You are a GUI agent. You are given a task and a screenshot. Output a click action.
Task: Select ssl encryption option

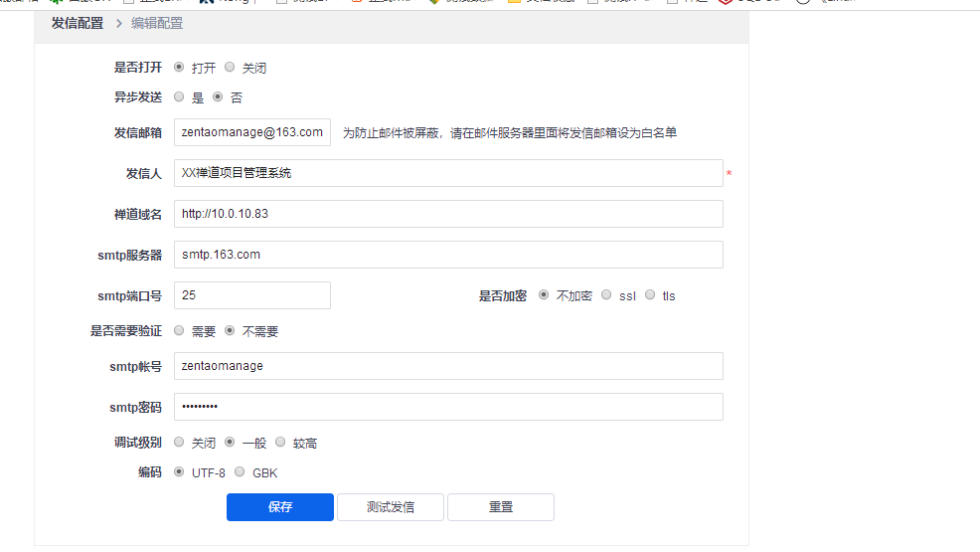[606, 295]
